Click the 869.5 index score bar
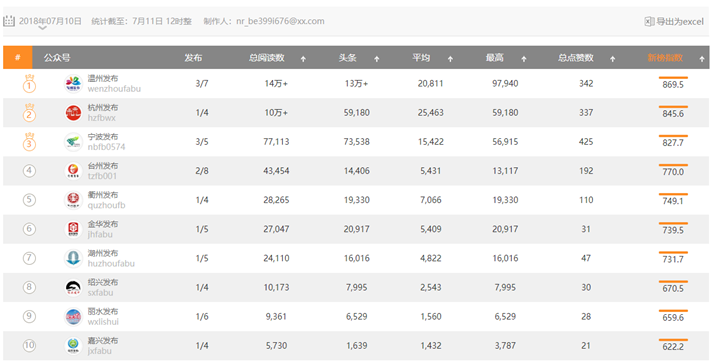 click(673, 78)
